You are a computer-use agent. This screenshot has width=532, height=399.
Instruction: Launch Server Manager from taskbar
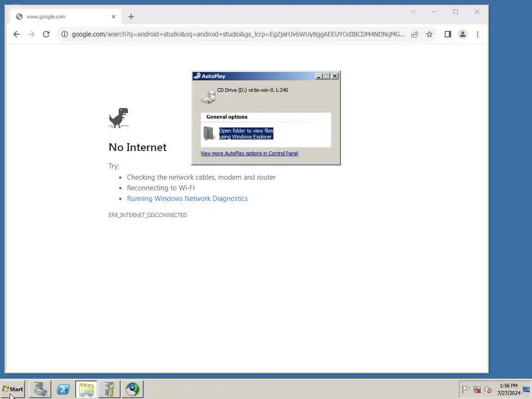[x=40, y=389]
